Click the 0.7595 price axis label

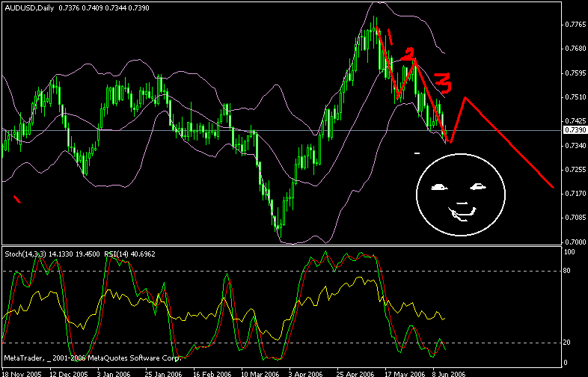tap(575, 73)
